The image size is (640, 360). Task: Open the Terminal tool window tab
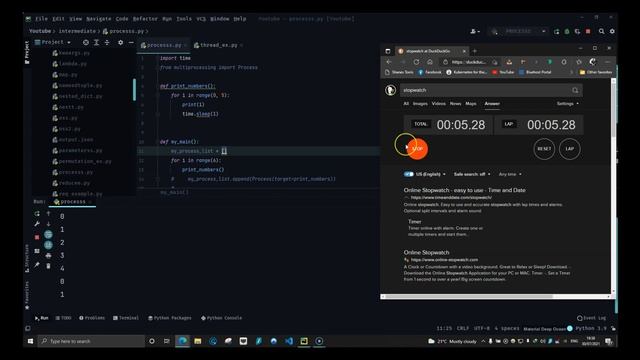click(126, 318)
